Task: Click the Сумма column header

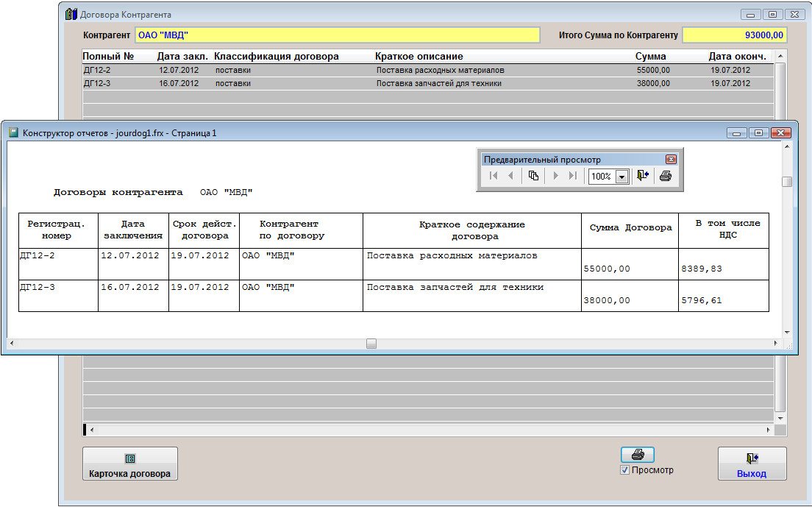Action: pos(651,56)
